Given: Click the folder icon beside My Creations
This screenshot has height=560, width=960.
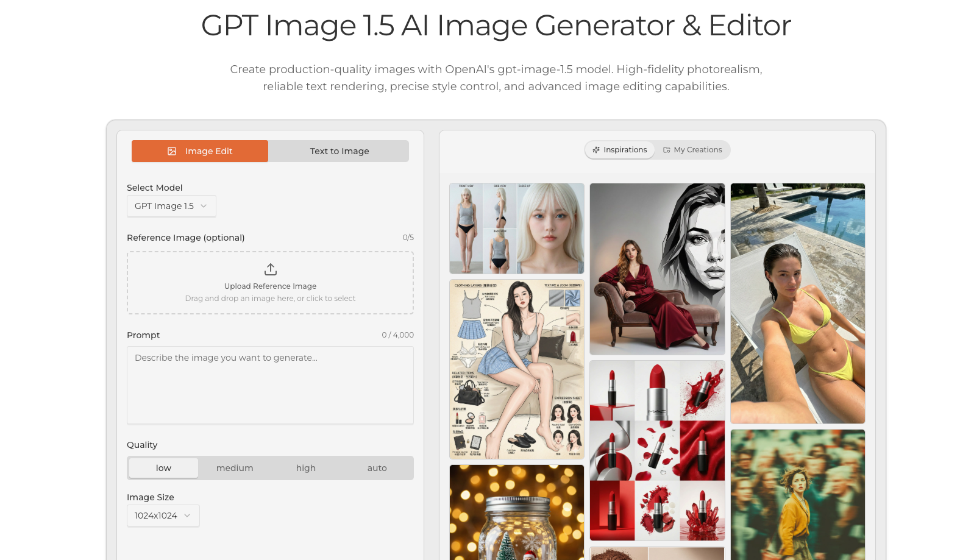Looking at the screenshot, I should (x=667, y=150).
